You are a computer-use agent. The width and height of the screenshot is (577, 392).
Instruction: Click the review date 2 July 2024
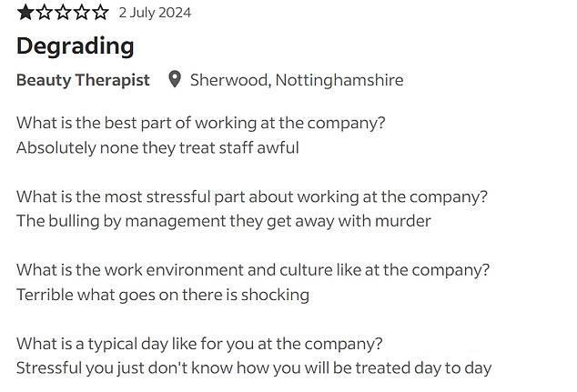pyautogui.click(x=155, y=14)
